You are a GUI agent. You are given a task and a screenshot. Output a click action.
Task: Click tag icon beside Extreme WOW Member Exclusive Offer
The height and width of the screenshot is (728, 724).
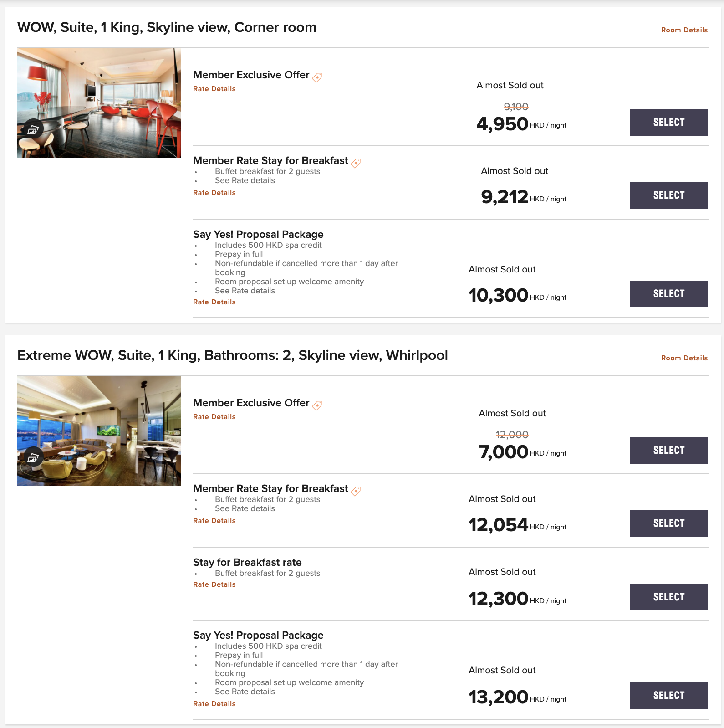click(x=317, y=405)
